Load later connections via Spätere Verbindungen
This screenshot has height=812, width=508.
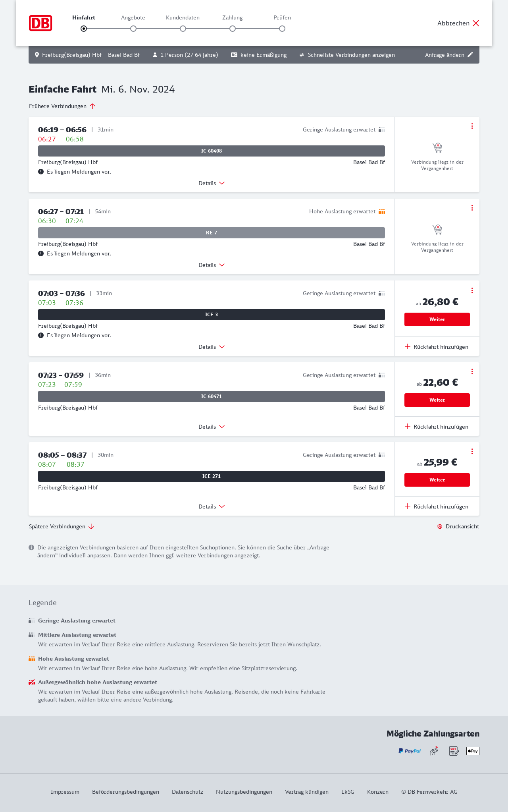click(62, 526)
